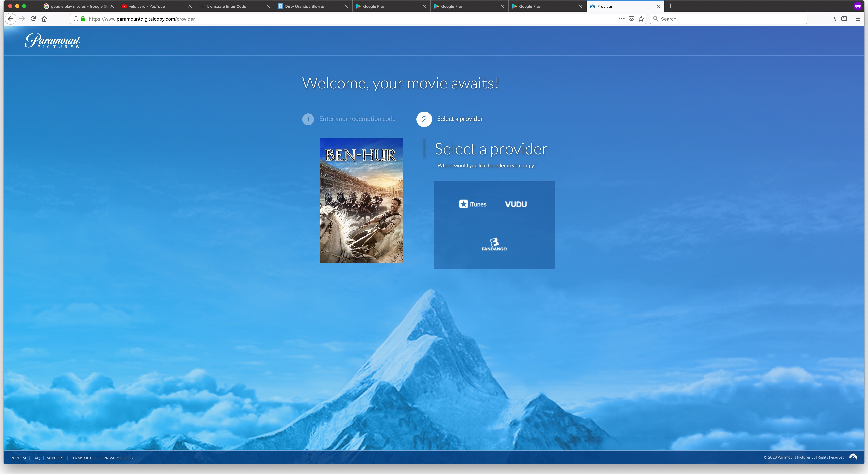Open page actions three-dot menu

(622, 19)
